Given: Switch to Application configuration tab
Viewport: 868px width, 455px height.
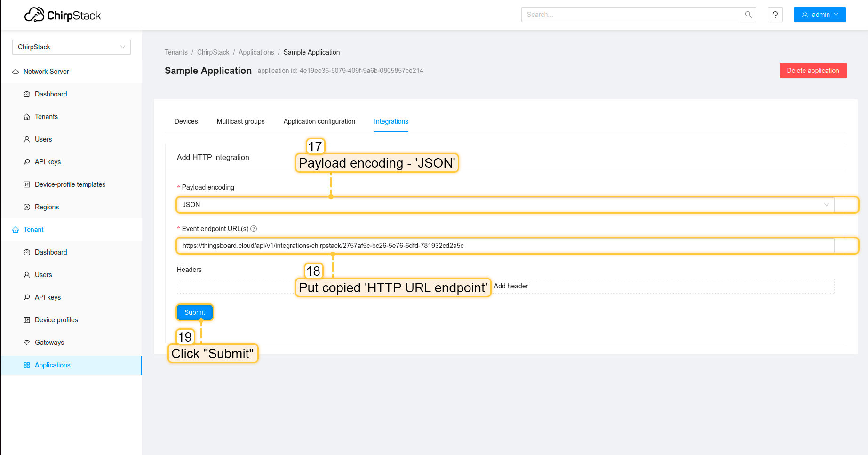Looking at the screenshot, I should [319, 121].
